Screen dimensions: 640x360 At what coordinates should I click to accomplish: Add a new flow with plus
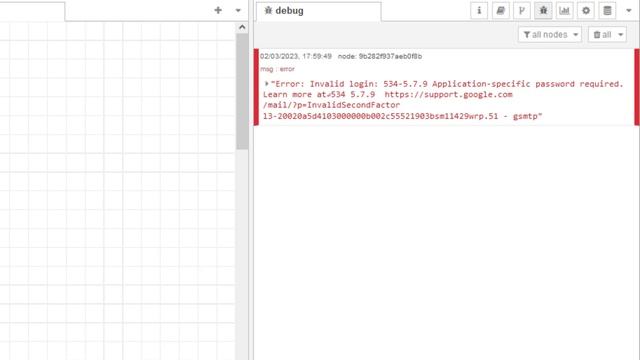pyautogui.click(x=218, y=10)
